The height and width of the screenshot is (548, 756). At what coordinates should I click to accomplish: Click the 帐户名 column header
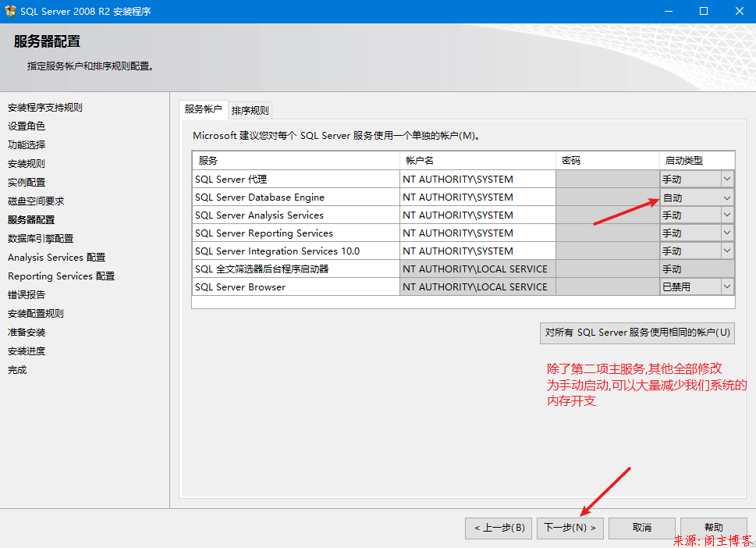pos(477,161)
